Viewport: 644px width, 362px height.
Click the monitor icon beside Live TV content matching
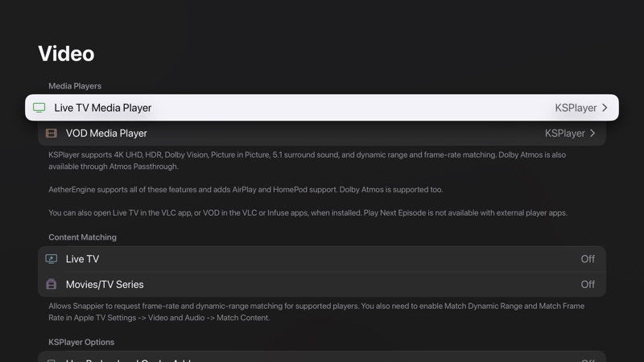point(52,259)
